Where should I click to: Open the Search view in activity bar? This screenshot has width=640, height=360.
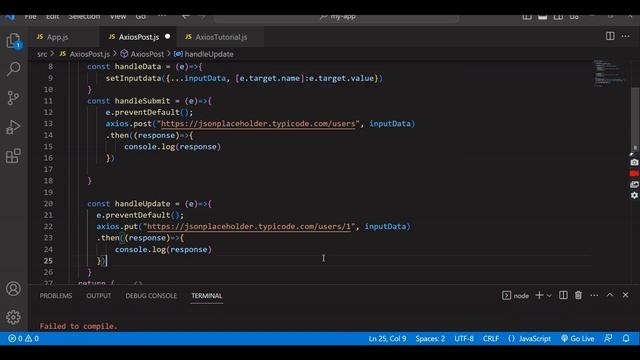13,69
